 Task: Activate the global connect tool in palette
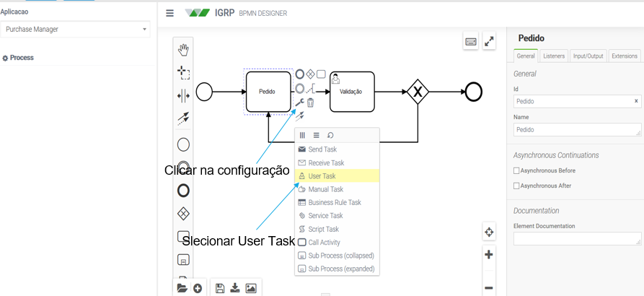pos(183,119)
